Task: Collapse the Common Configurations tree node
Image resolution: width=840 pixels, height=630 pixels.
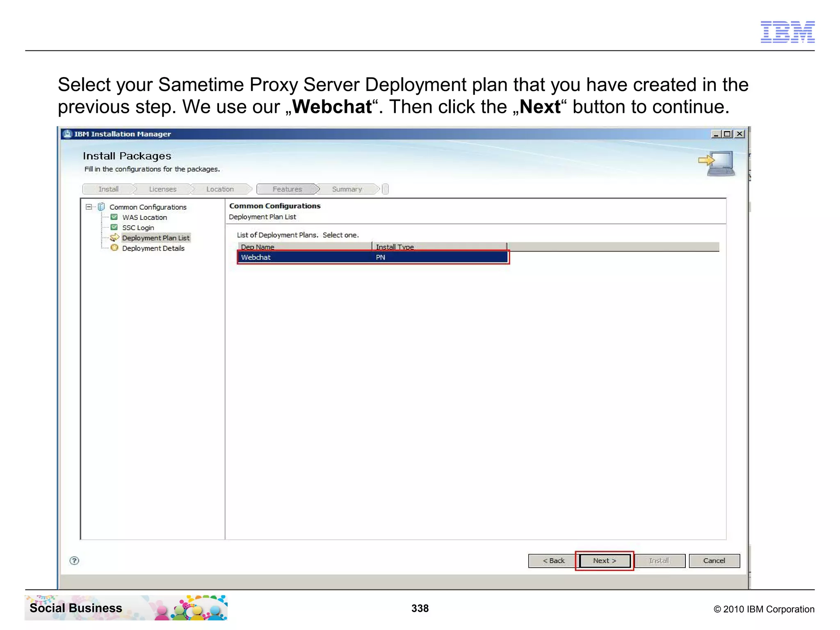Action: pyautogui.click(x=89, y=207)
